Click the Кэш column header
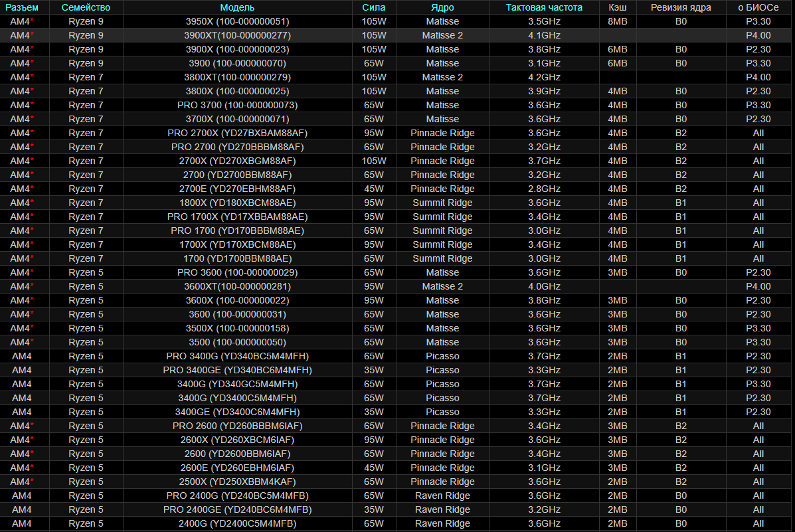795x532 pixels. point(618,7)
